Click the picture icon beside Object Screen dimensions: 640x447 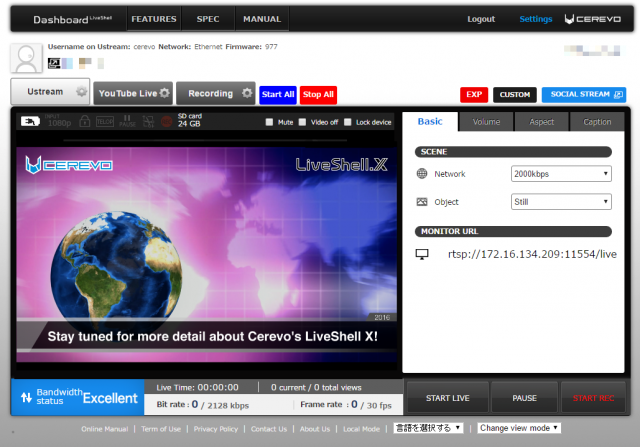coord(422,202)
